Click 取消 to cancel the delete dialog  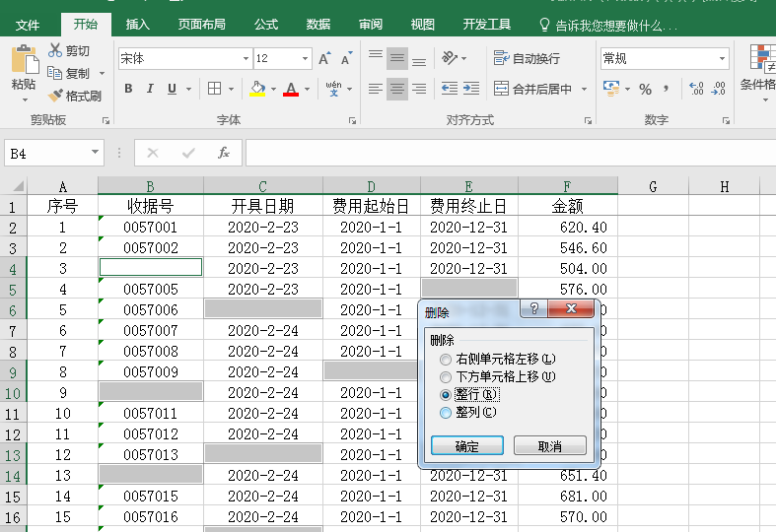pos(550,445)
